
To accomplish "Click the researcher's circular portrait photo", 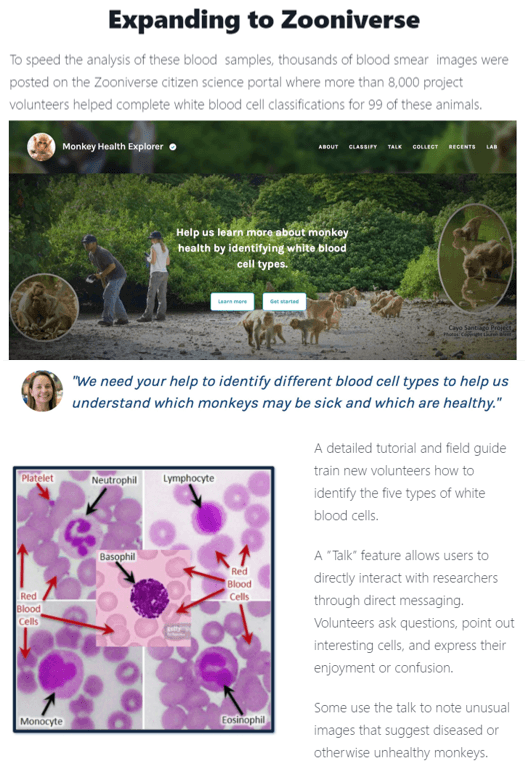I will click(x=42, y=391).
